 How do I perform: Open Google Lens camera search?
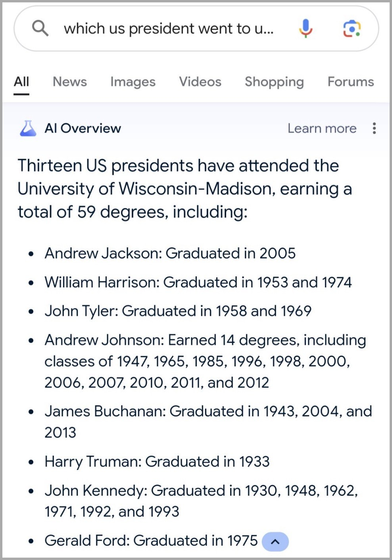[x=352, y=29]
